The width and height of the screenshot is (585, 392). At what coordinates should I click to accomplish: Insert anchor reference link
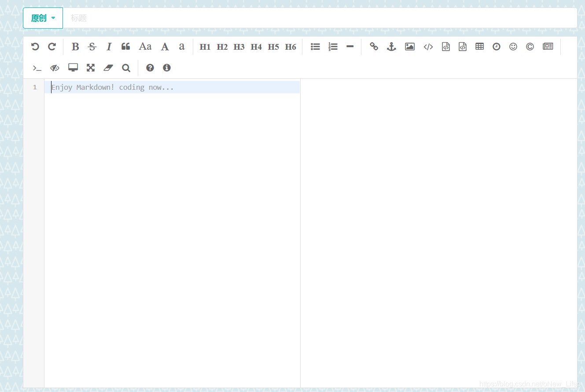click(x=391, y=47)
